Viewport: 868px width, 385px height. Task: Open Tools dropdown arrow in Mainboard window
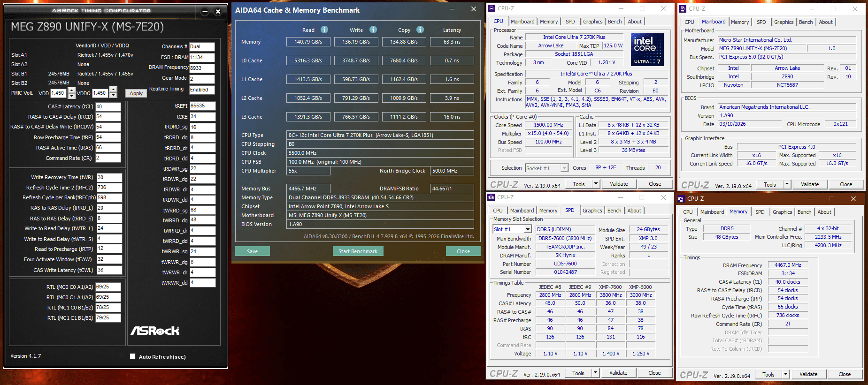[x=787, y=185]
